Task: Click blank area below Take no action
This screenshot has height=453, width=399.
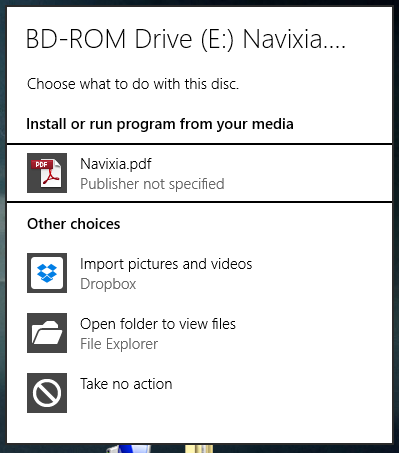Action: click(199, 428)
